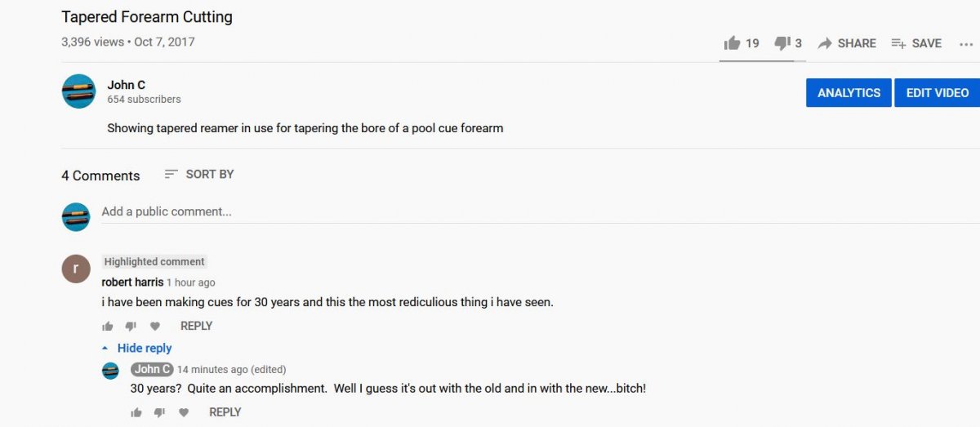The image size is (980, 427).
Task: Click the EDIT VIDEO button
Action: [937, 93]
